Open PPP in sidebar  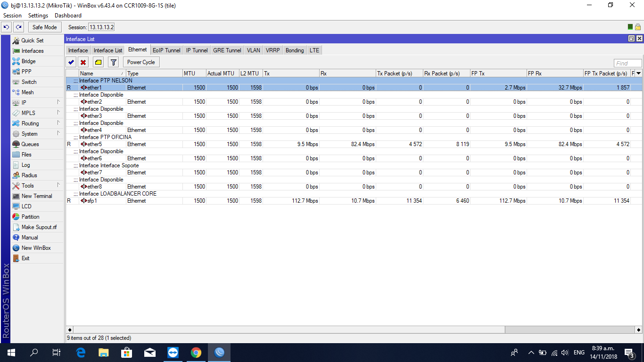click(x=37, y=72)
